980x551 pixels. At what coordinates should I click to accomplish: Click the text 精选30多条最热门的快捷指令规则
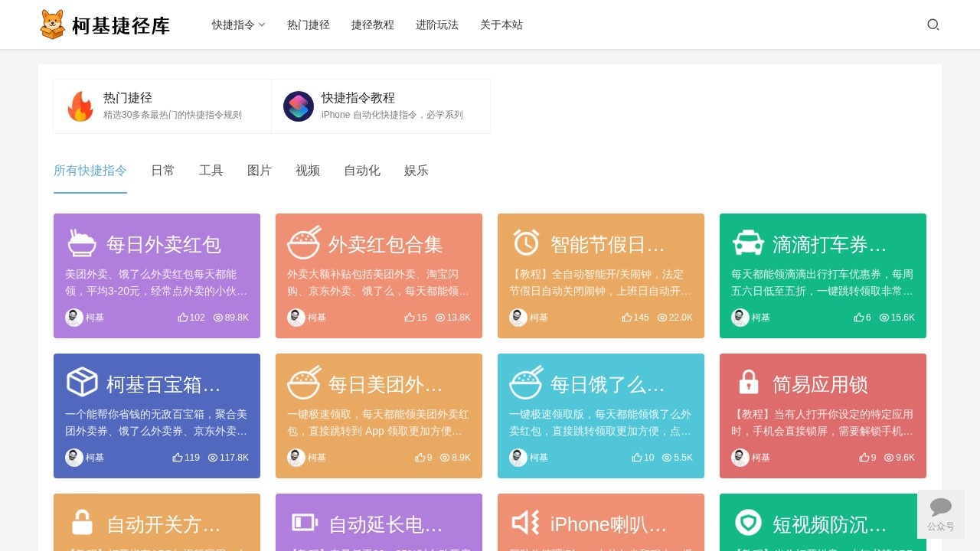(172, 115)
